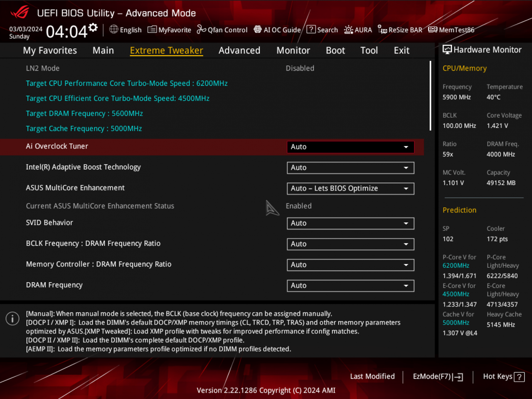Click the CPU/Memory section heading
Screen dimensions: 532x399
pos(465,68)
